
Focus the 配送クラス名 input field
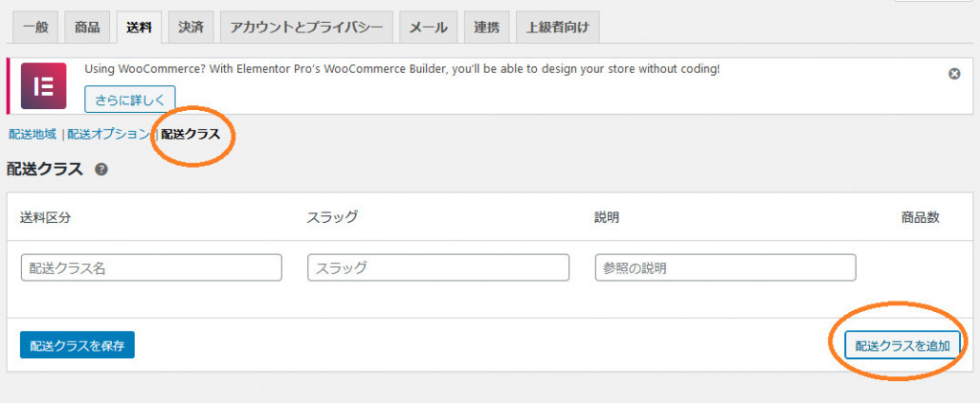tap(151, 267)
